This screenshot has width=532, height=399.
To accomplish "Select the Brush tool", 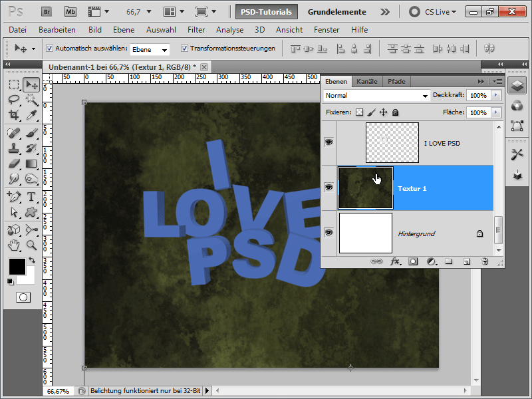I will tap(31, 133).
